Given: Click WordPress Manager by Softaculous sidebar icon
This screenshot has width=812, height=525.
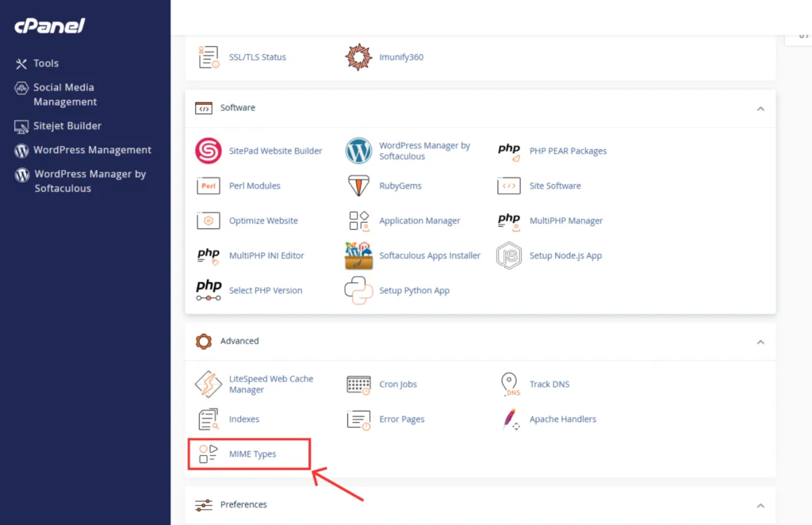Looking at the screenshot, I should 21,174.
